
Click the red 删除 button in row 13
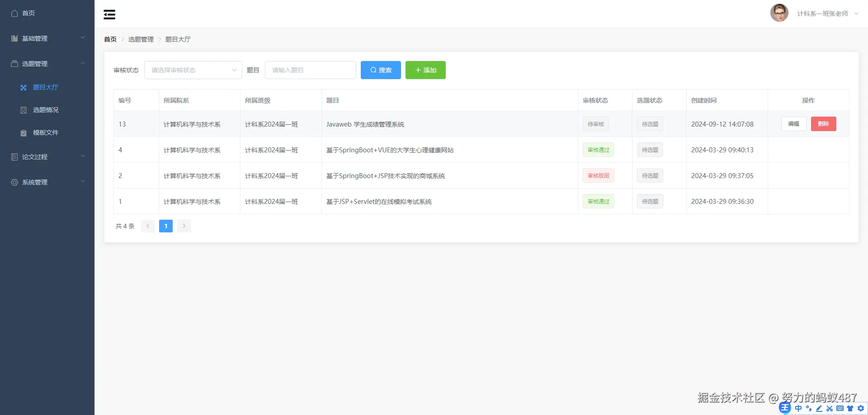click(x=824, y=124)
